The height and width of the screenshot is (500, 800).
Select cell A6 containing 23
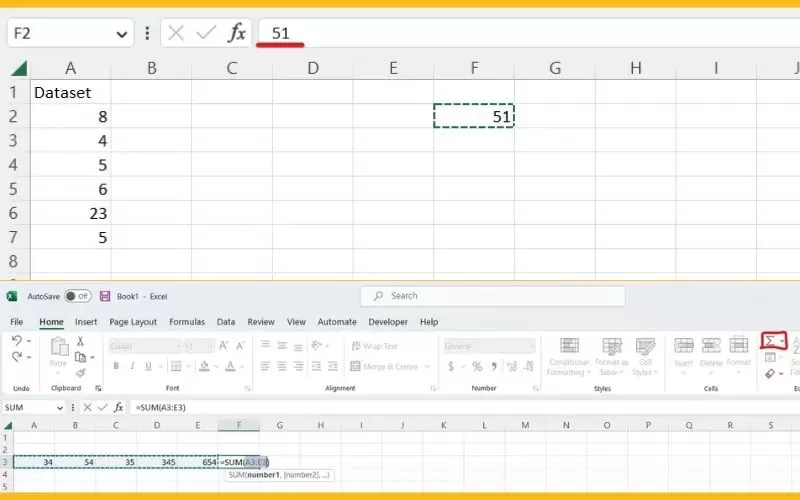(x=70, y=213)
